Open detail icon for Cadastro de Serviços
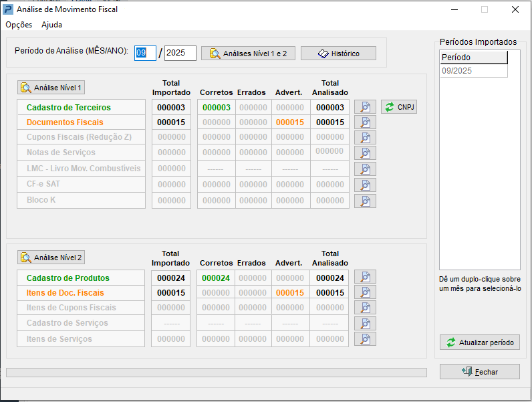This screenshot has height=402, width=532. click(x=365, y=323)
